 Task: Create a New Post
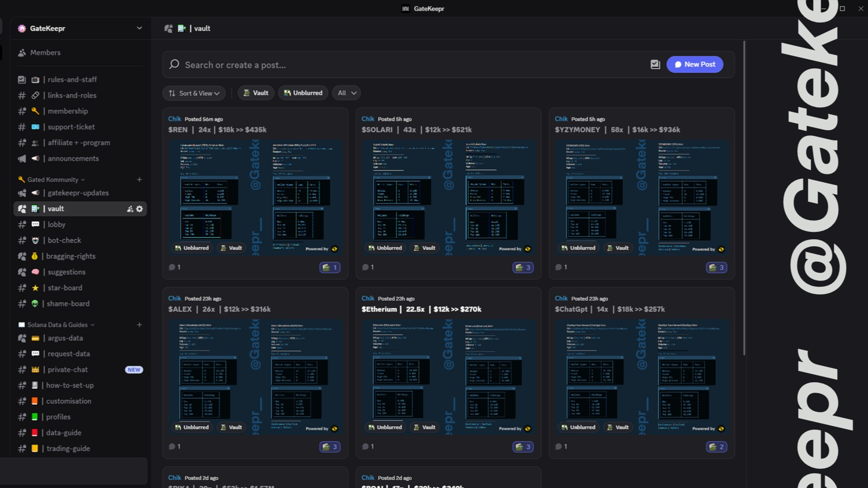(x=695, y=64)
